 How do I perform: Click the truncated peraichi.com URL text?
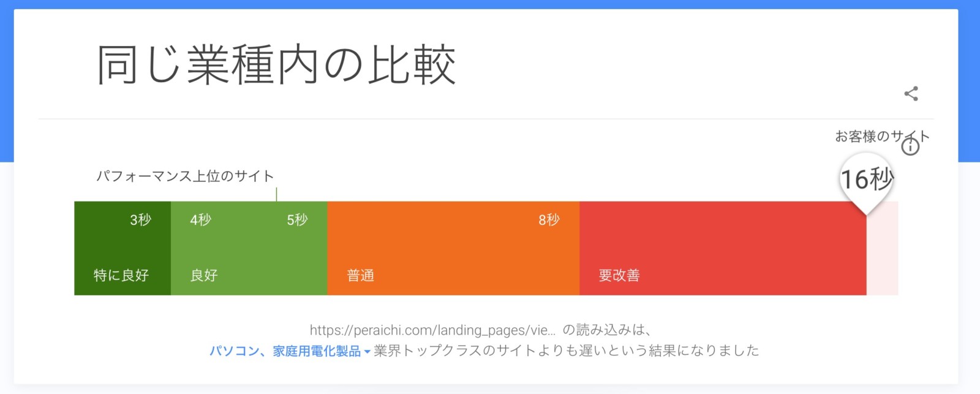pyautogui.click(x=432, y=330)
